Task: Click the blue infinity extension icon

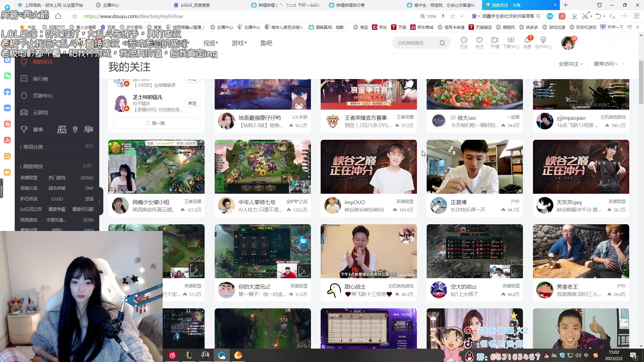Action: pyautogui.click(x=550, y=16)
